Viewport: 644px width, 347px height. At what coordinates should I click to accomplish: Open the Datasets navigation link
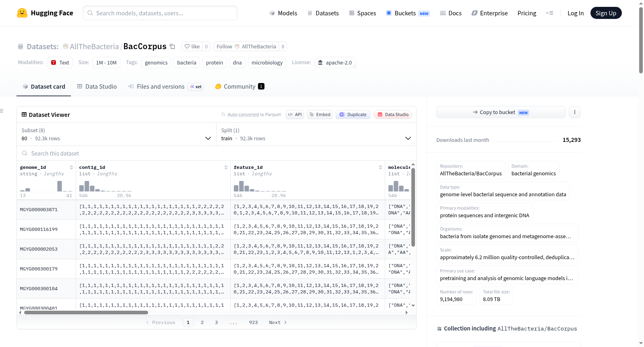pyautogui.click(x=323, y=13)
